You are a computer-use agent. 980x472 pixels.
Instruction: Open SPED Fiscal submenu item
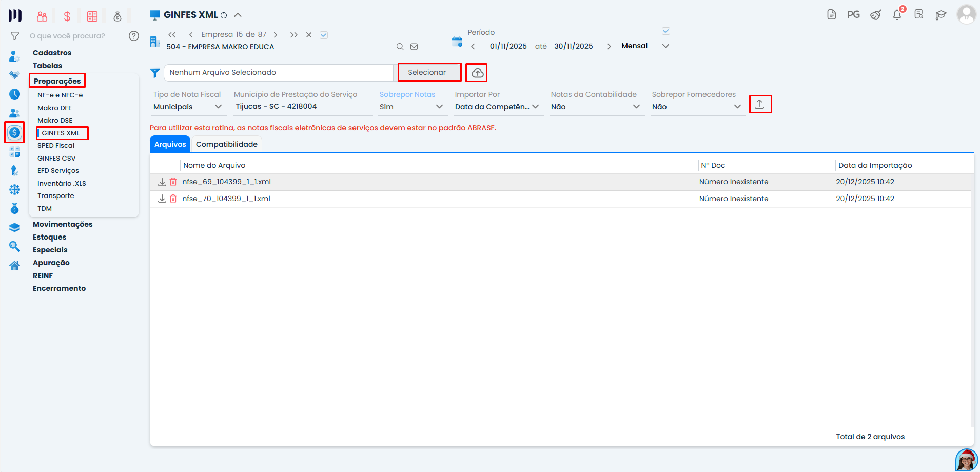(56, 146)
